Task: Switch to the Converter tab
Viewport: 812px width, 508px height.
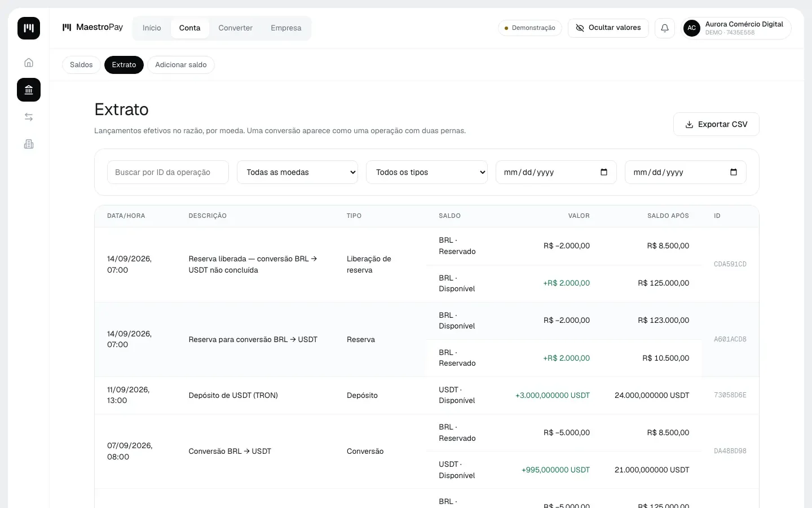Action: point(236,28)
